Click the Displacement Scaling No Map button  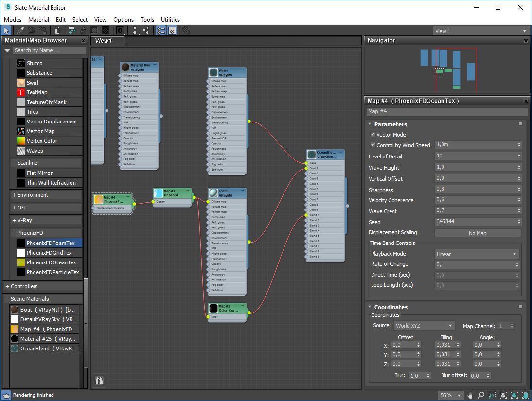pos(478,233)
